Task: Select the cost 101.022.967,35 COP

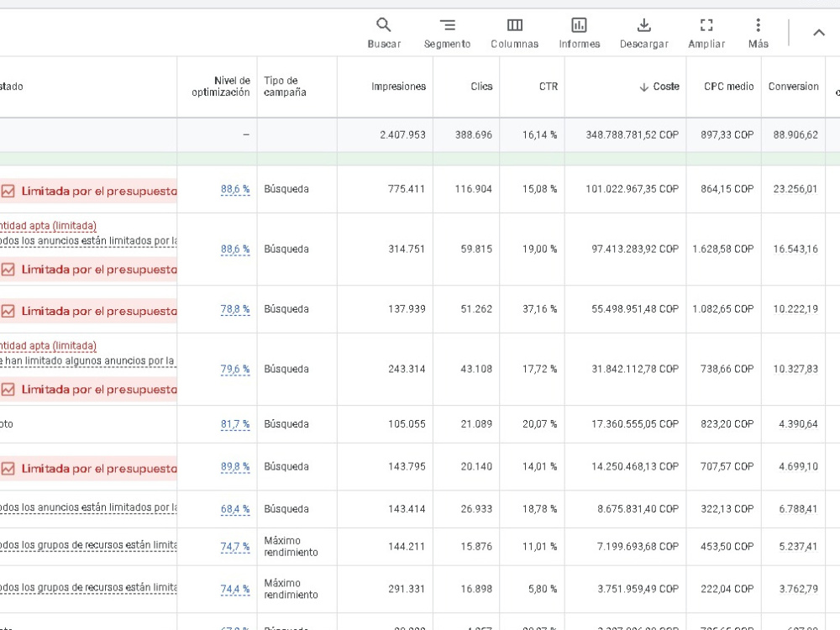Action: [x=633, y=189]
